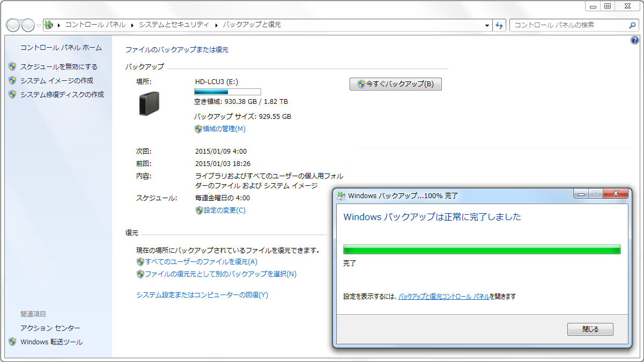The height and width of the screenshot is (362, 644).
Task: Click the address bar refresh button
Action: tap(499, 25)
